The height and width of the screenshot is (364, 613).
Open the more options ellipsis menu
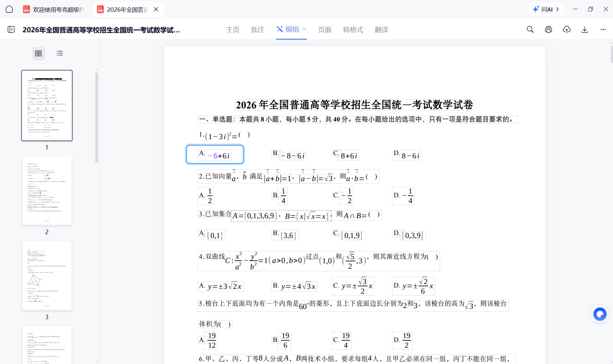click(x=603, y=29)
